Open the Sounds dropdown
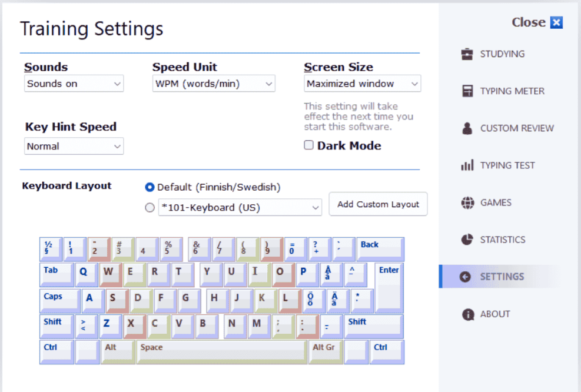This screenshot has width=581, height=392. point(74,83)
